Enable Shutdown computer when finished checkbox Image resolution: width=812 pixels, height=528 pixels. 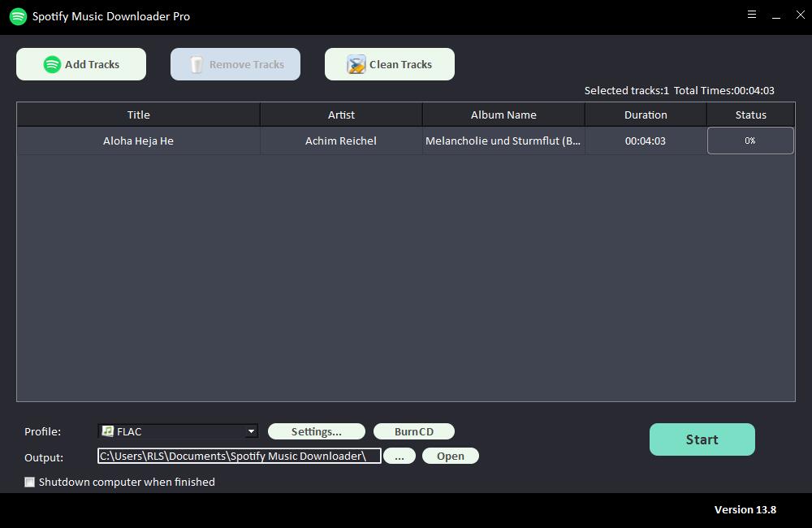(30, 482)
